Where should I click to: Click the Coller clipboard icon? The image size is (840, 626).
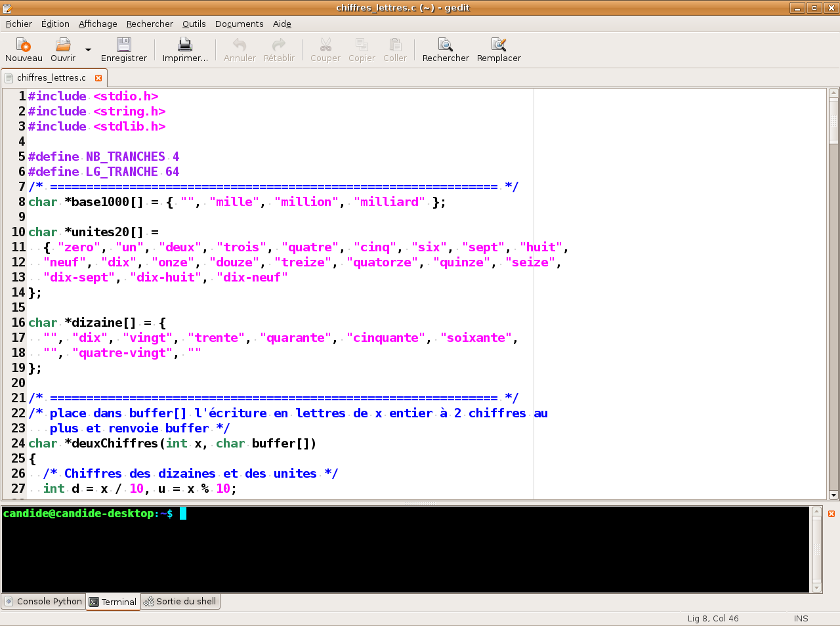click(395, 45)
